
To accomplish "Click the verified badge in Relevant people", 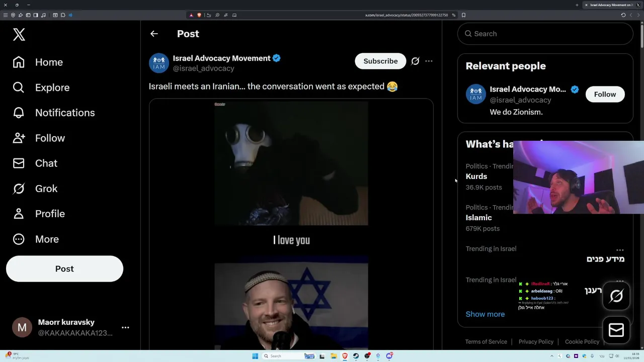I will click(x=575, y=89).
